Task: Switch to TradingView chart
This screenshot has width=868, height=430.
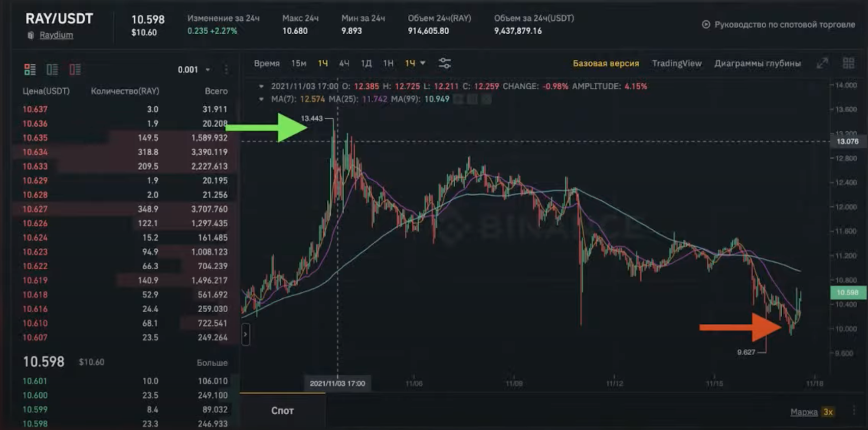Action: click(x=677, y=63)
